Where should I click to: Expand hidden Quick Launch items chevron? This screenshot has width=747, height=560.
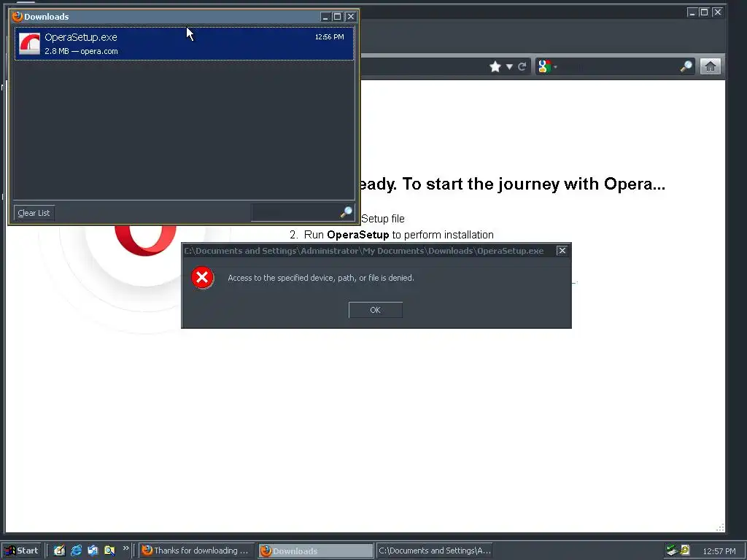tap(125, 548)
